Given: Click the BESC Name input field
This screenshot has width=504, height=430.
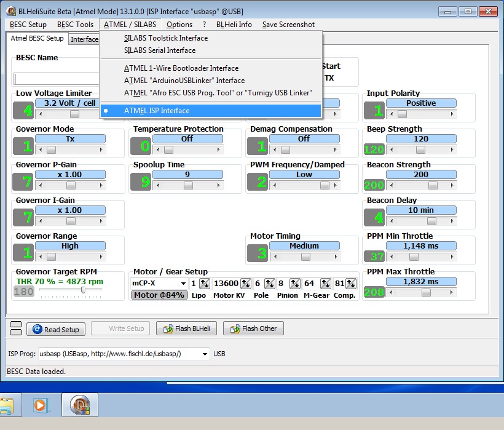Looking at the screenshot, I should pos(57,79).
